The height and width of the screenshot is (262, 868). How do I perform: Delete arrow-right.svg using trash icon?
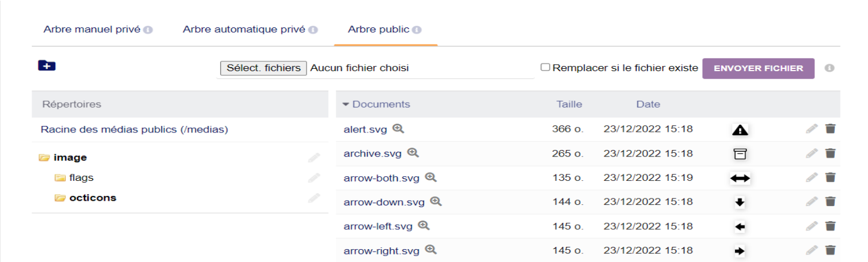point(830,250)
